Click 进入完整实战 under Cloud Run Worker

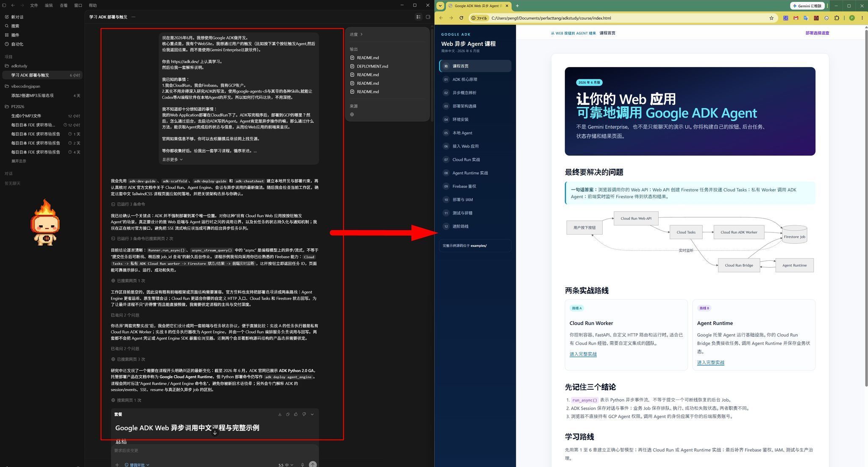click(x=583, y=354)
